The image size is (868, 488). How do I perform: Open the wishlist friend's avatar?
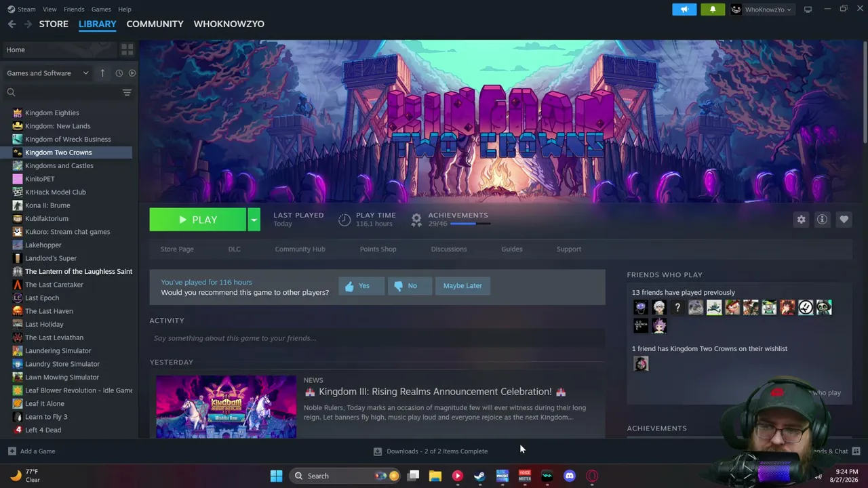click(x=641, y=364)
